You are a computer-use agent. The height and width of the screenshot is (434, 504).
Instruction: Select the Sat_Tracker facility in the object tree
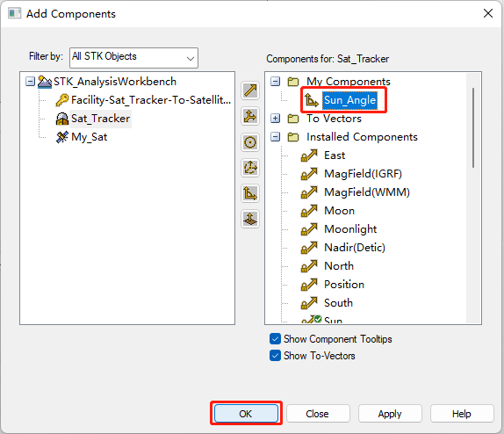point(100,119)
